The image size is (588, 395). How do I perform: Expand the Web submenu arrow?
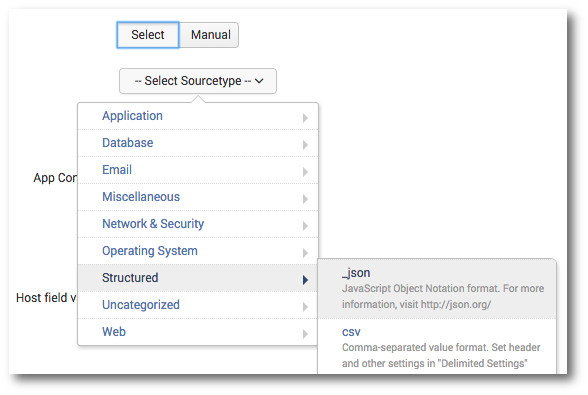coord(305,334)
